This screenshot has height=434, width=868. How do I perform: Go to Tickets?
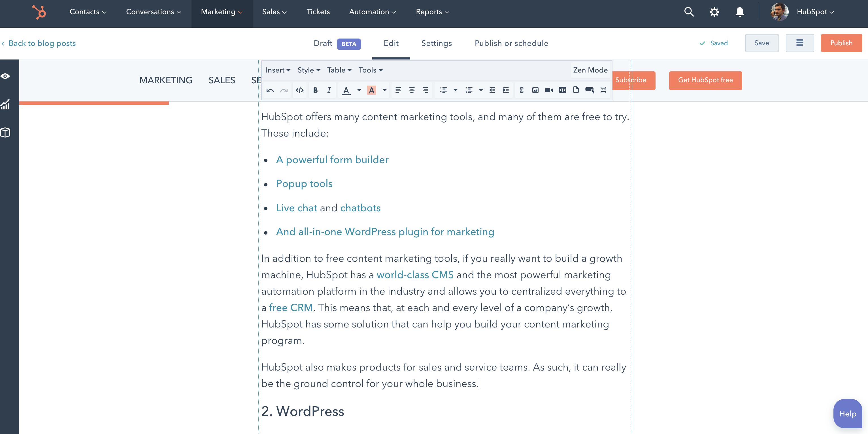pos(318,12)
